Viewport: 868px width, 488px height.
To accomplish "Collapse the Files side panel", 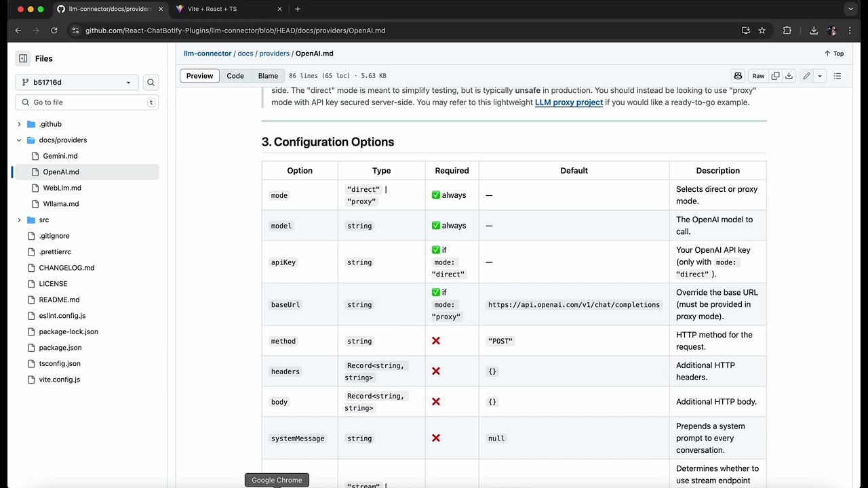I will [23, 59].
